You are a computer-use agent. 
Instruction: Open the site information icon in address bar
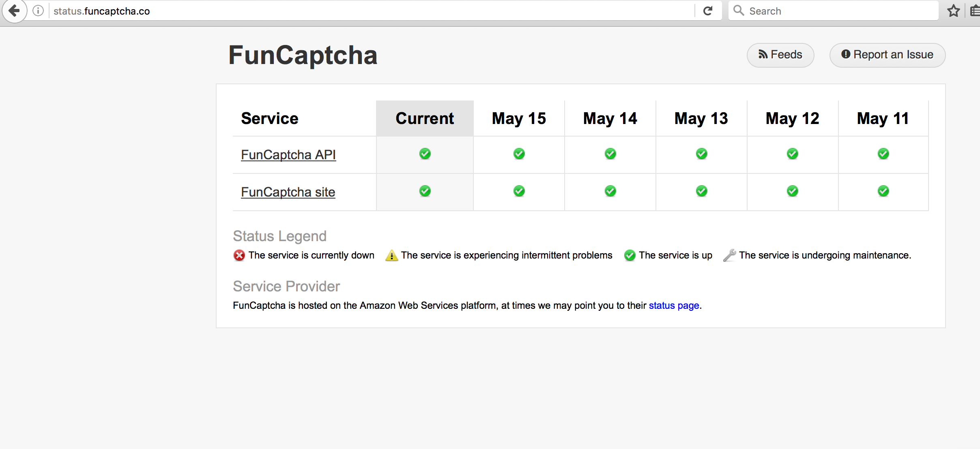[38, 11]
